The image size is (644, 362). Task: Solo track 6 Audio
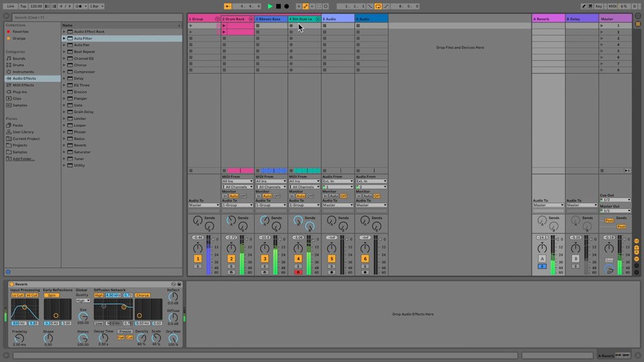(365, 266)
